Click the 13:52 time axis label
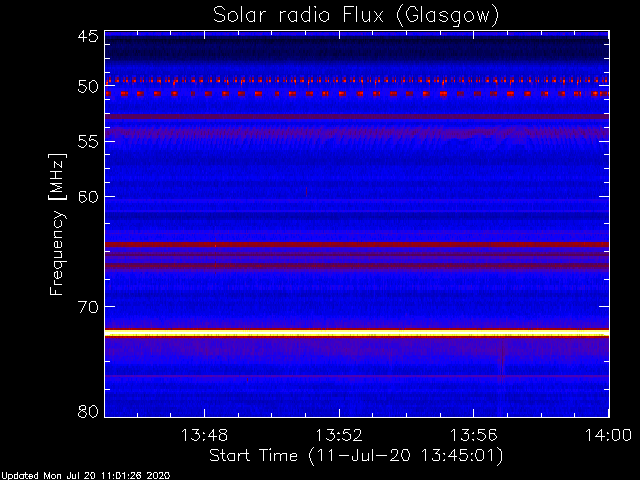 point(339,435)
